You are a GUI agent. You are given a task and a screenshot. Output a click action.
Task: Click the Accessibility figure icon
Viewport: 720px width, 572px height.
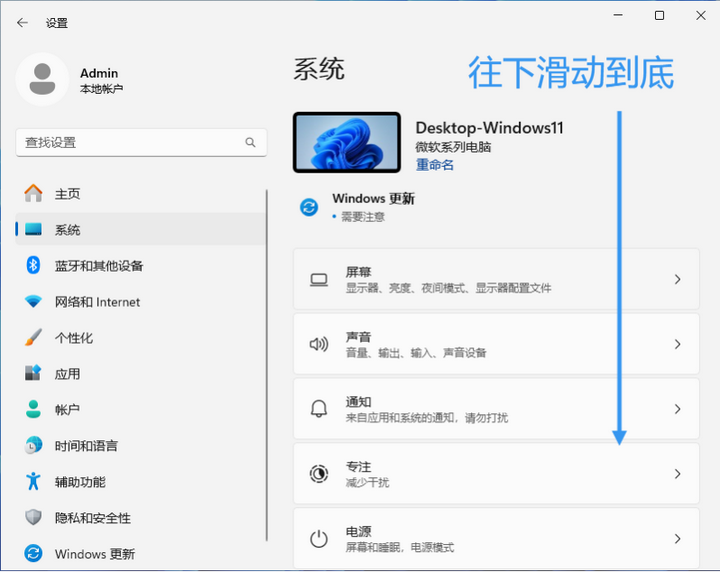(33, 481)
